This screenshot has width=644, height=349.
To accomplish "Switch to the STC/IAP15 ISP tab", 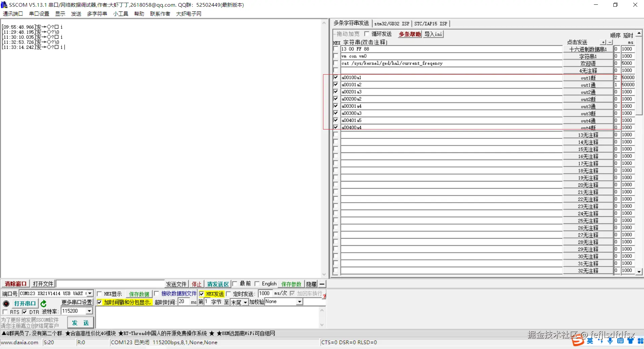I will 431,24.
